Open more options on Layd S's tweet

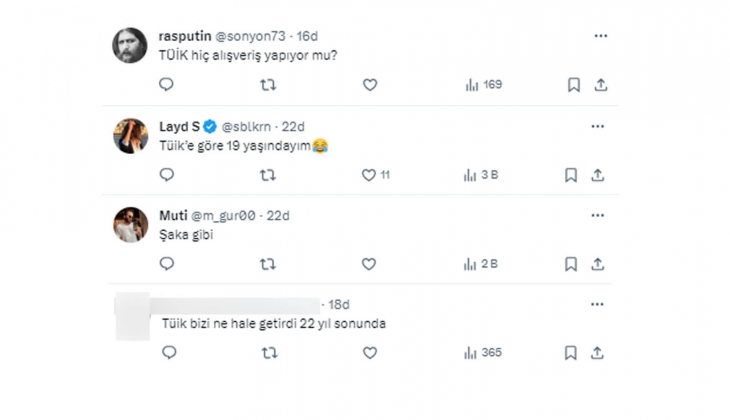point(598,126)
